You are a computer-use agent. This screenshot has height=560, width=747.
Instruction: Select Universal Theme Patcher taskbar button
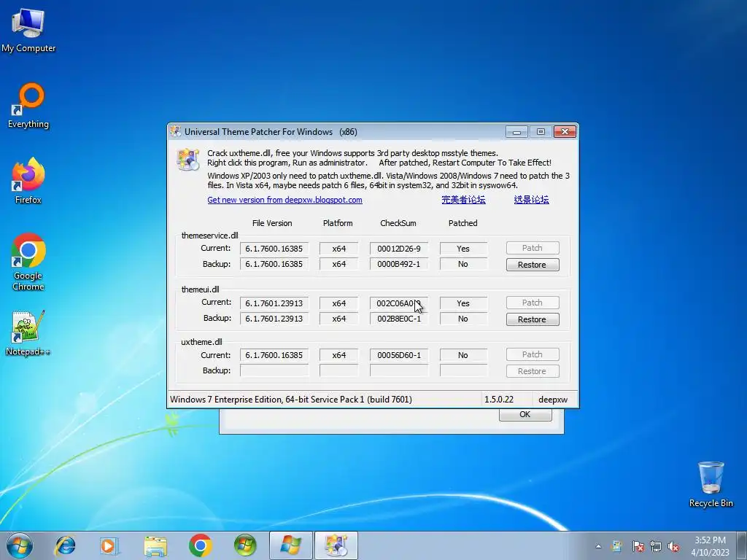[336, 545]
